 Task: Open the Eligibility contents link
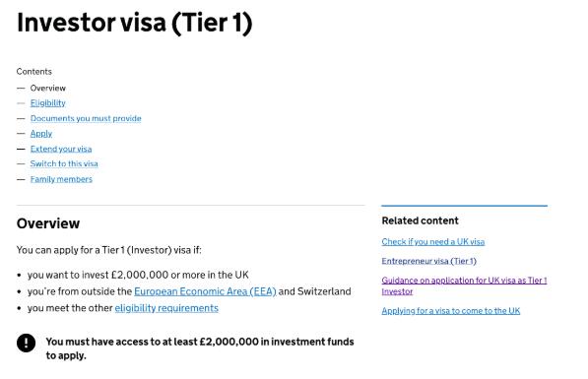click(x=47, y=103)
